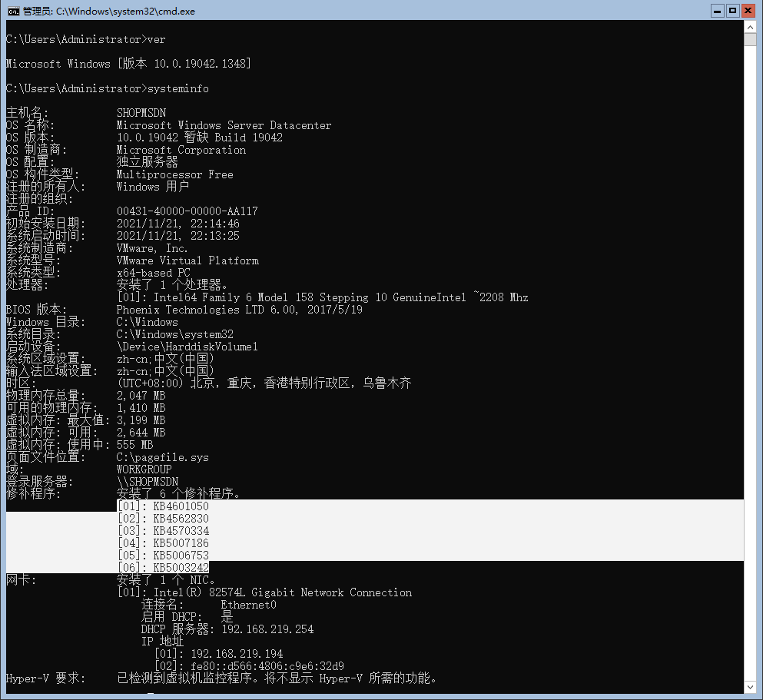Viewport: 763px width, 700px height.
Task: Click IP address '192.168.219.194'
Action: [237, 654]
